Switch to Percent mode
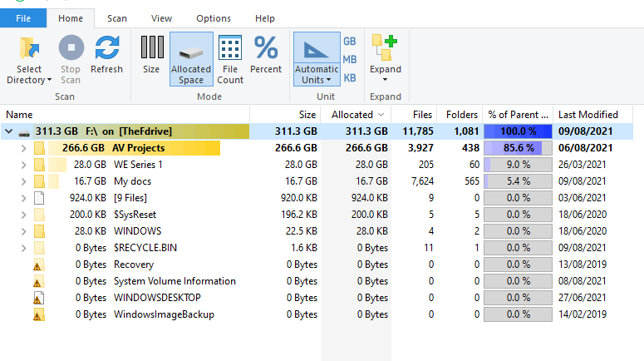 [266, 55]
